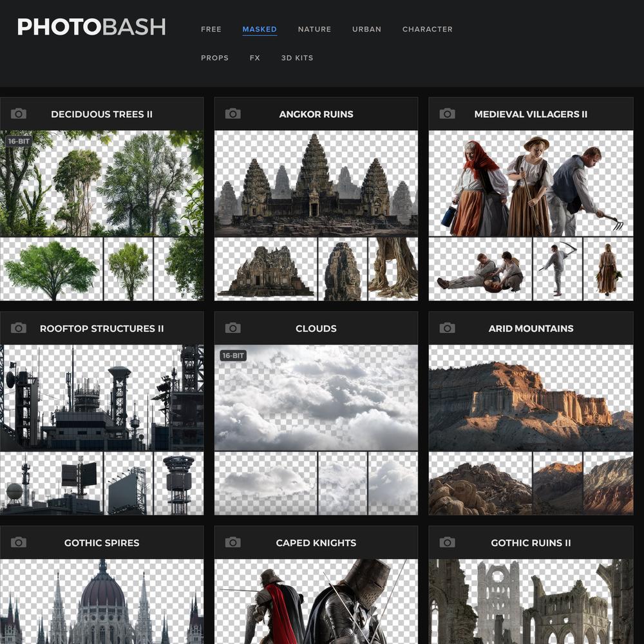The width and height of the screenshot is (644, 644).
Task: Open the Caped Knights preview image
Action: 316,601
